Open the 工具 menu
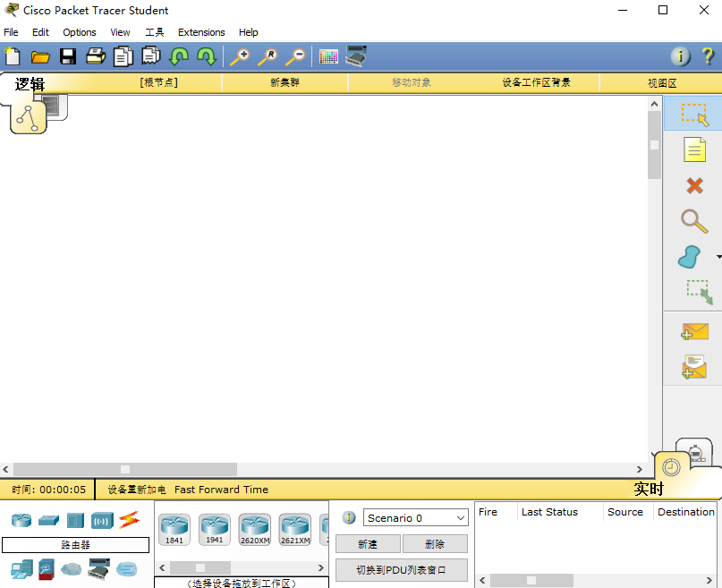 154,32
